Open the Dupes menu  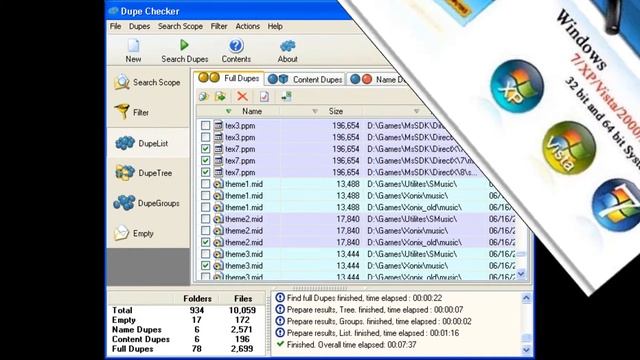pyautogui.click(x=140, y=26)
